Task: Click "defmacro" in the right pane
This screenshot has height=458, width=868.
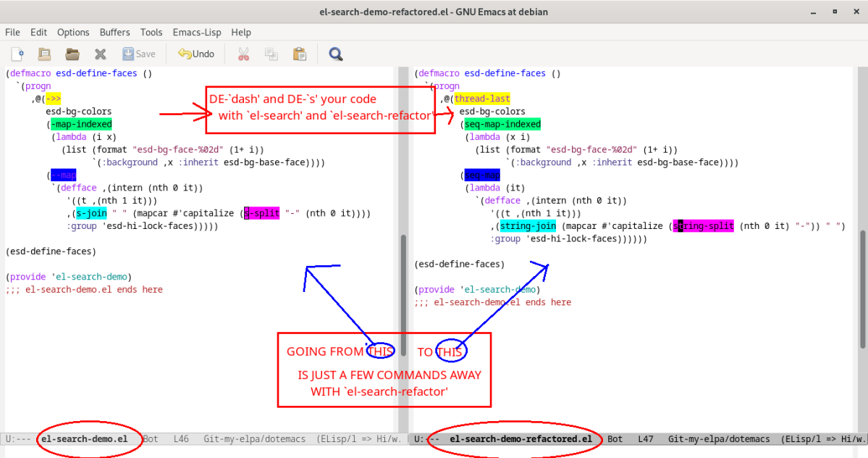Action: (439, 73)
